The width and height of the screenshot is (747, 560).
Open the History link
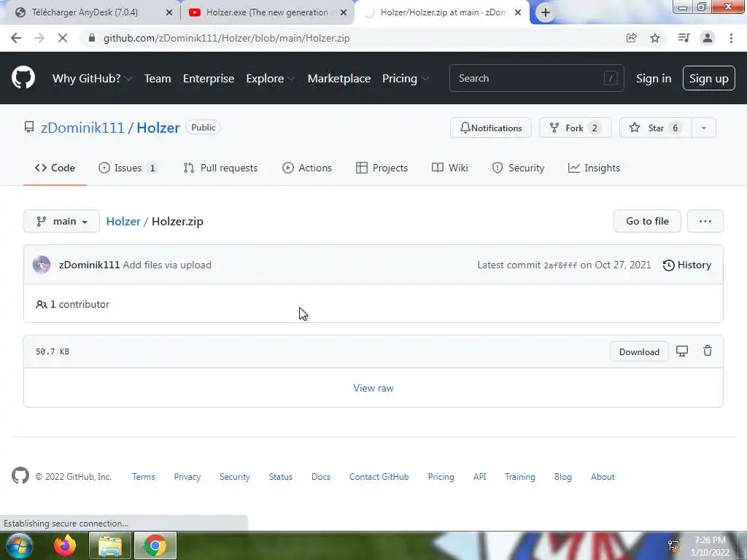pyautogui.click(x=686, y=265)
